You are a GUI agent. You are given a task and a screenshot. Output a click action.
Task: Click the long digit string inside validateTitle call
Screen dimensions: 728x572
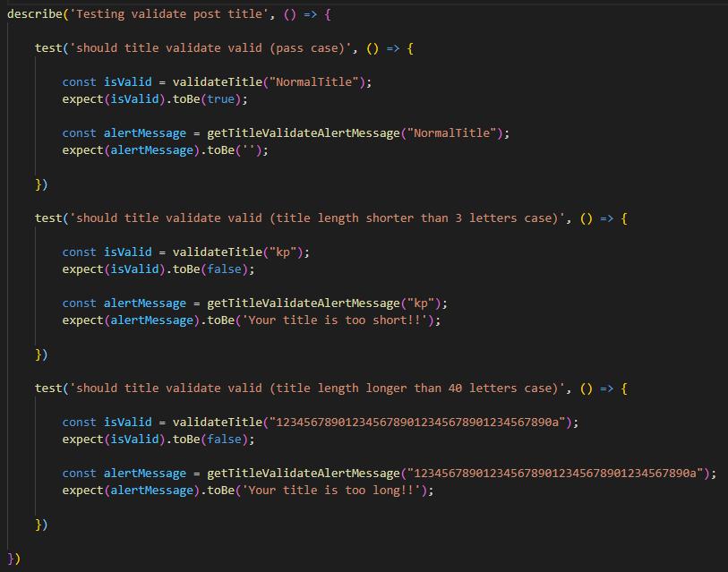[x=417, y=422]
